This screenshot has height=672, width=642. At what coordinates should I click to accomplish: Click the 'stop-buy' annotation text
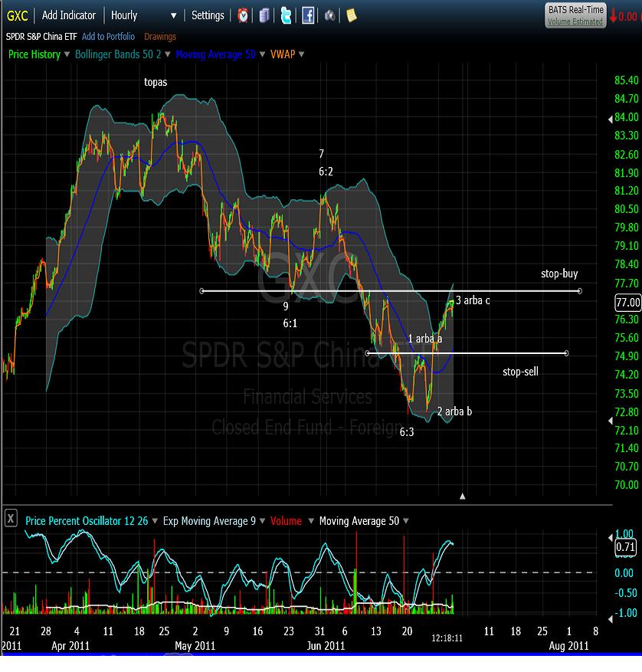click(x=559, y=274)
